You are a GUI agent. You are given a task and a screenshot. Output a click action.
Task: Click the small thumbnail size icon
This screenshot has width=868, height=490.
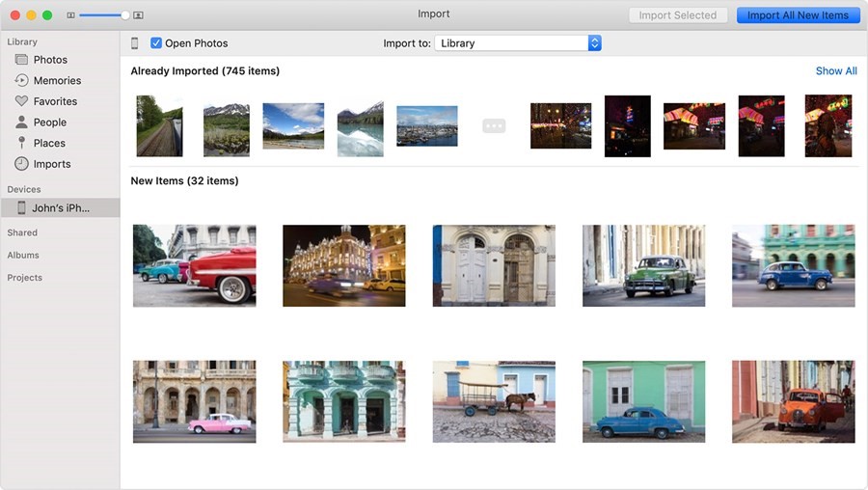70,15
